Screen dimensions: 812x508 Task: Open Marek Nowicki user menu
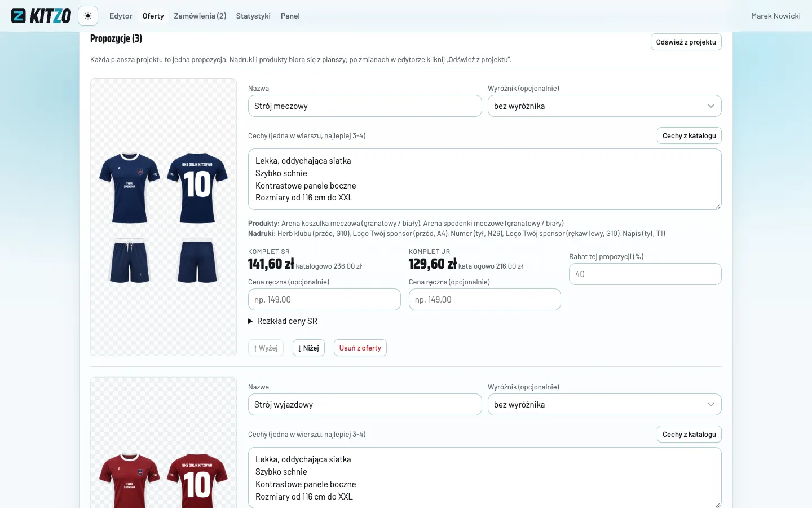pos(775,16)
